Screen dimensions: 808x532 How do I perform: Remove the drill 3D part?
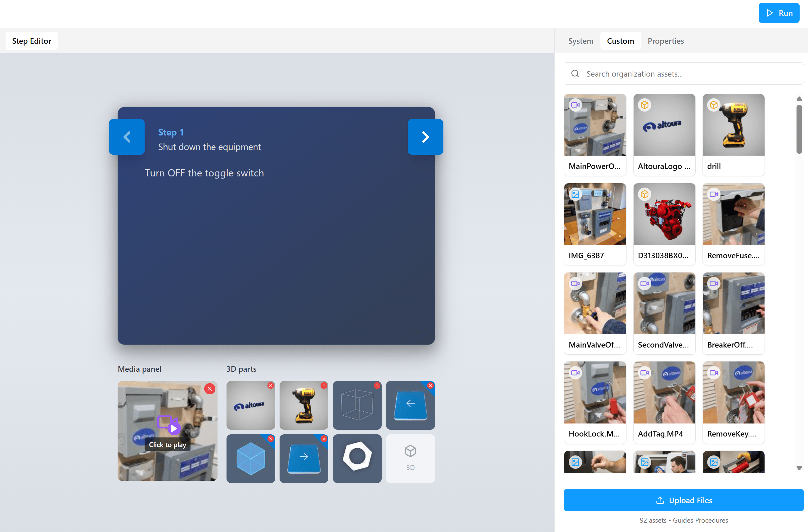(324, 385)
